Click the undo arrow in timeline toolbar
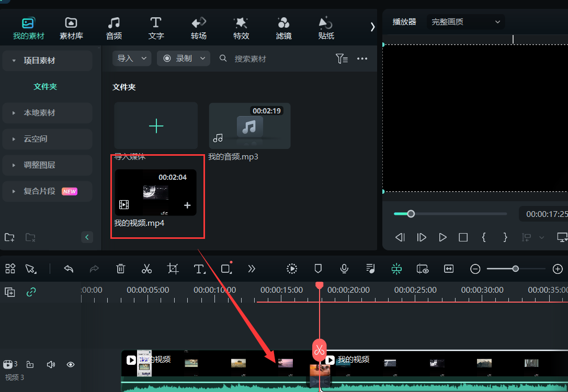This screenshot has height=392, width=568. click(x=69, y=269)
